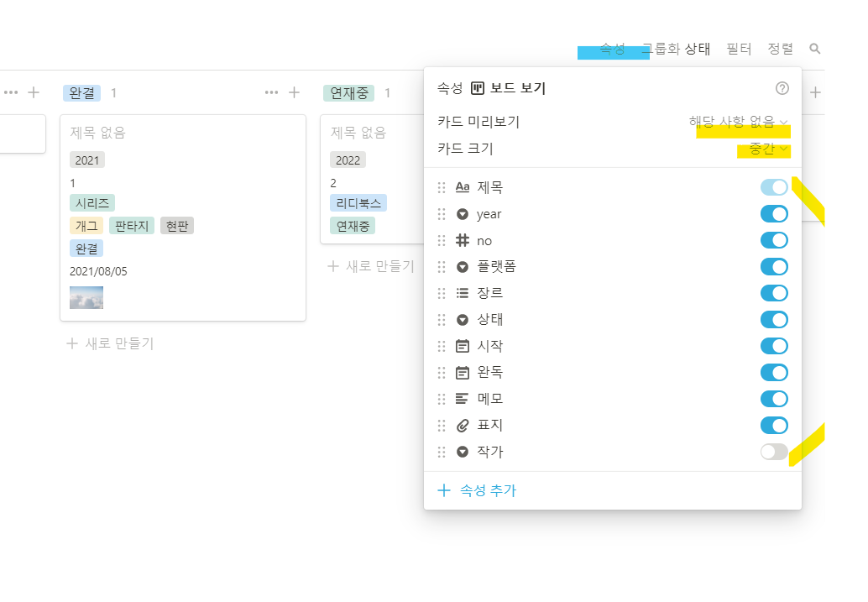Click the 표지 drag handle
Viewport: 868px width, 602px height.
[442, 426]
